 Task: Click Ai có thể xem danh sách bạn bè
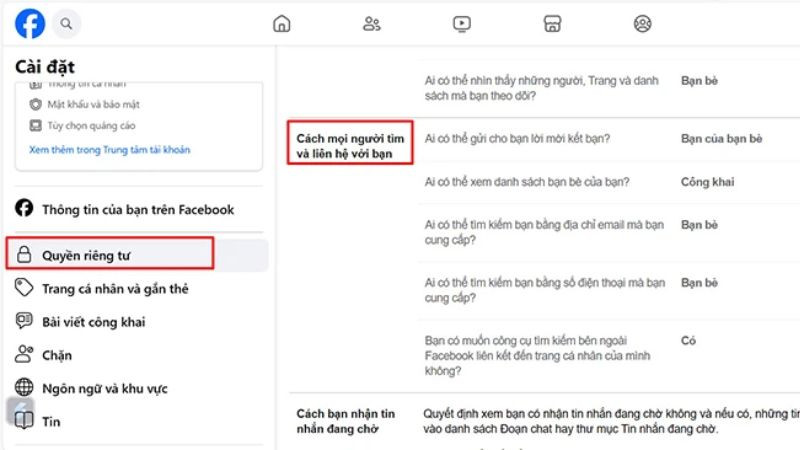[527, 182]
